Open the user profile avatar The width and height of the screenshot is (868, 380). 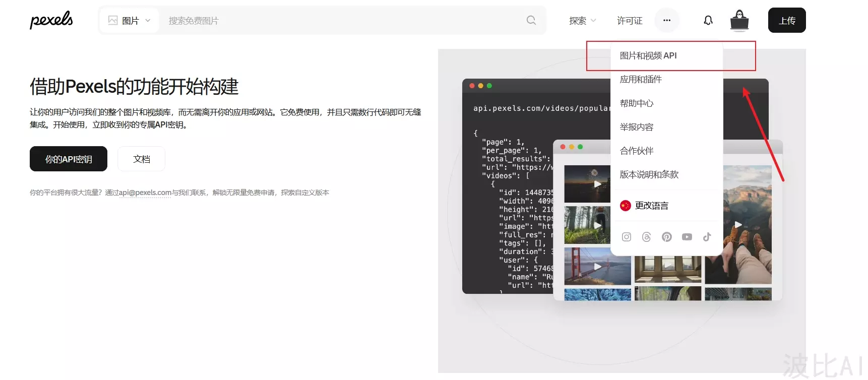point(739,21)
